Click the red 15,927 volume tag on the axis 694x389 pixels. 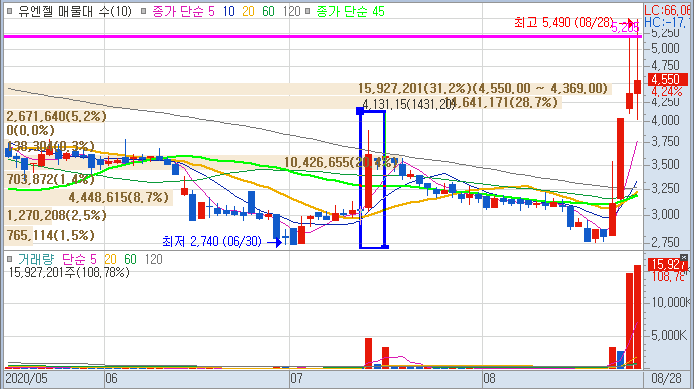click(x=667, y=265)
